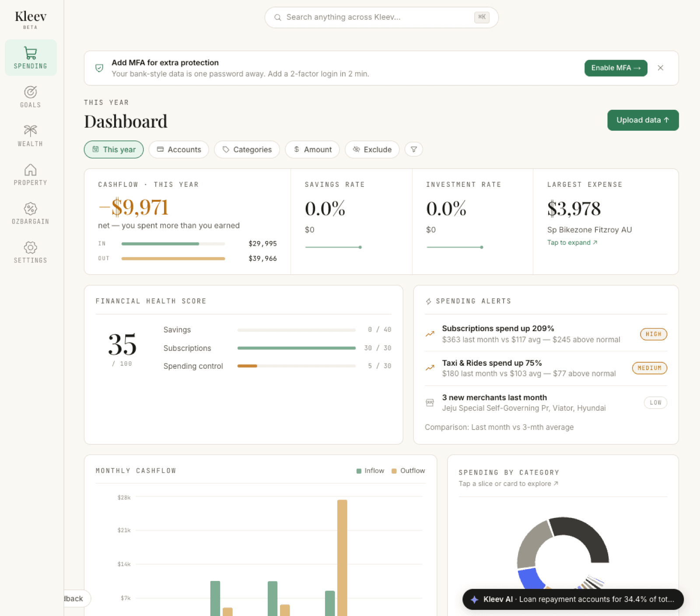Click the cashflow OUT progress bar
700x616 pixels.
[x=173, y=259]
